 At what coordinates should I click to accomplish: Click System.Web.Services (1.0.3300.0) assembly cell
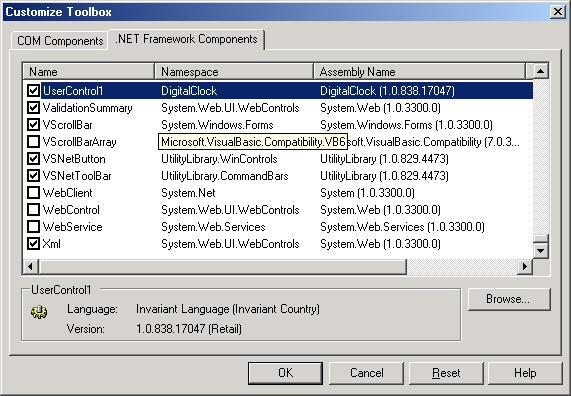402,227
